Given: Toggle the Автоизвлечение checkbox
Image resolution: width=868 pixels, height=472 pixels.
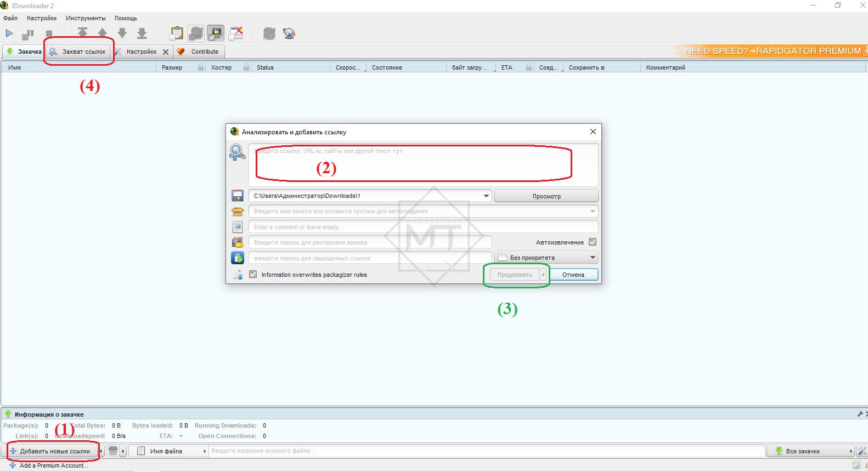Looking at the screenshot, I should click(x=593, y=242).
